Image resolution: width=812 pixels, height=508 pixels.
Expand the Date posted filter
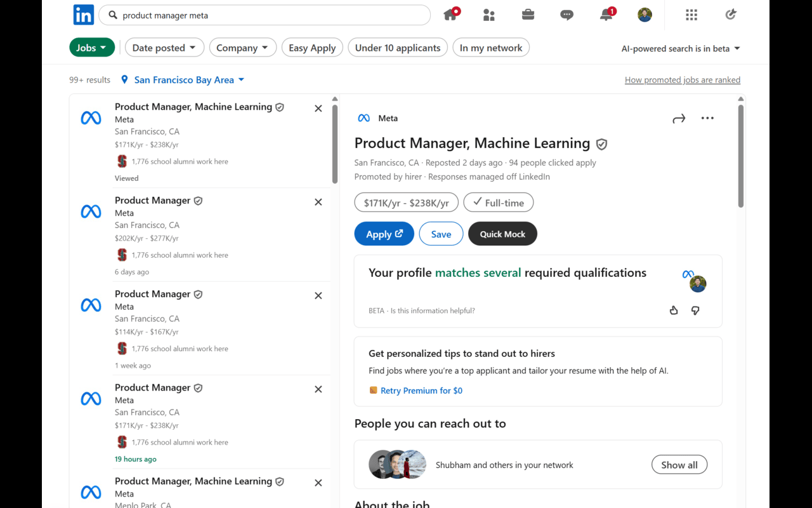coord(165,48)
